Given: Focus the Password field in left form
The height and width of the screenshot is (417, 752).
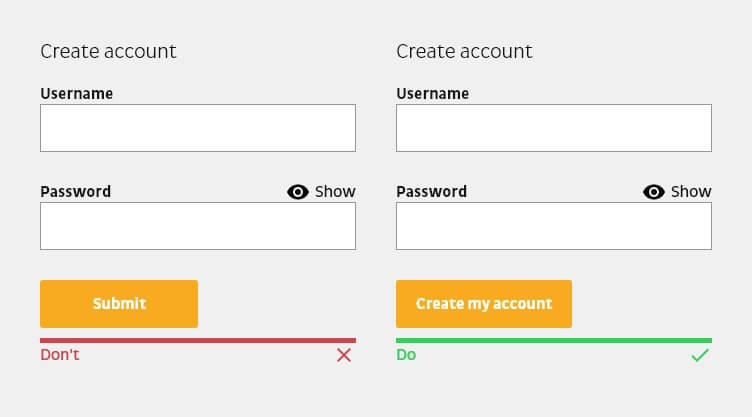Looking at the screenshot, I should point(198,226).
